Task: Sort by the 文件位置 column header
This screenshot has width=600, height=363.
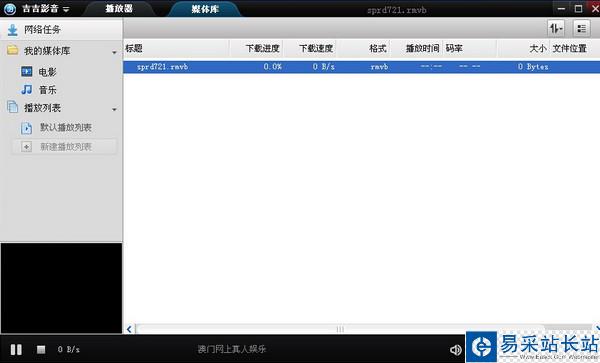Action: (x=569, y=49)
